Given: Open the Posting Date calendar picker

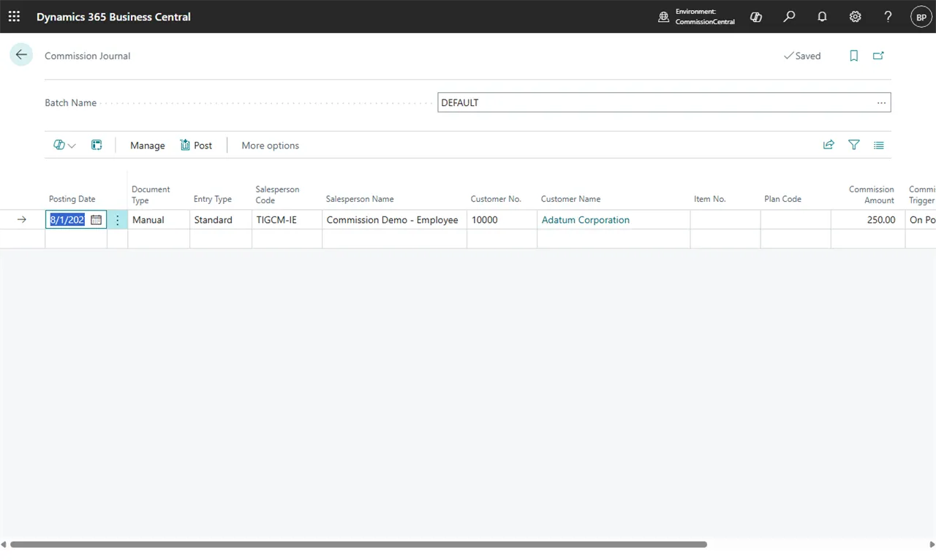Looking at the screenshot, I should (x=96, y=219).
